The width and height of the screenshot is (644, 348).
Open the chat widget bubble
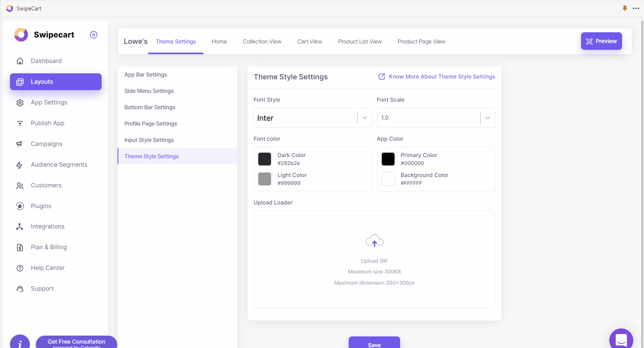click(621, 340)
